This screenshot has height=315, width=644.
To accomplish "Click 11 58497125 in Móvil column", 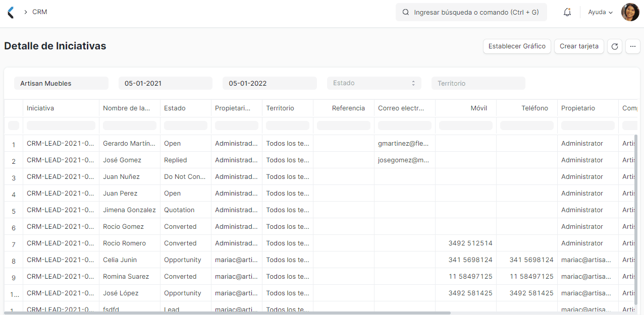I will [x=466, y=277].
